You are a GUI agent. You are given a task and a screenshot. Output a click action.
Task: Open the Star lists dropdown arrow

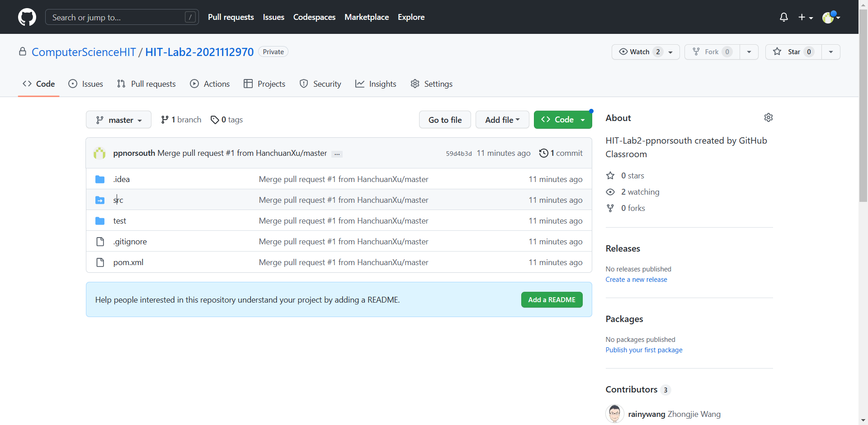click(831, 52)
